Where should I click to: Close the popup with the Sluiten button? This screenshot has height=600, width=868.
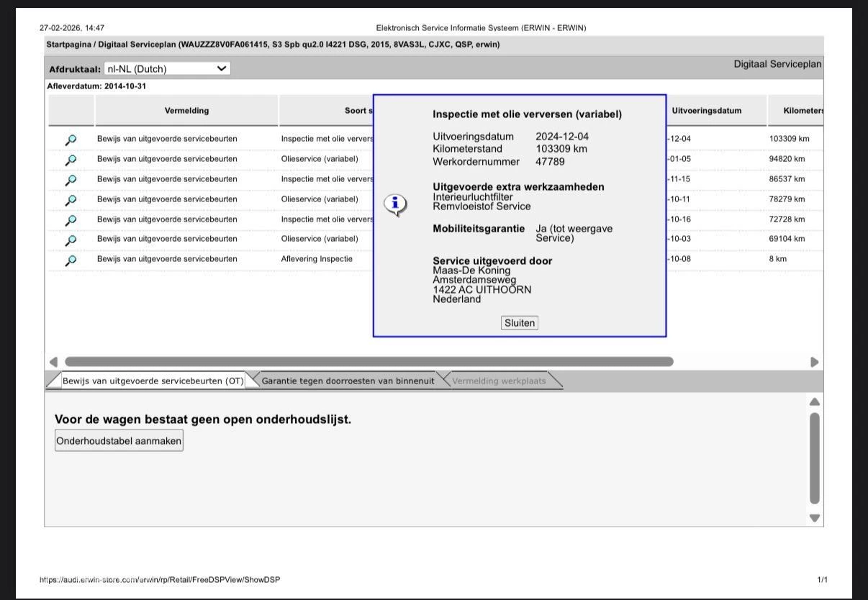[520, 323]
